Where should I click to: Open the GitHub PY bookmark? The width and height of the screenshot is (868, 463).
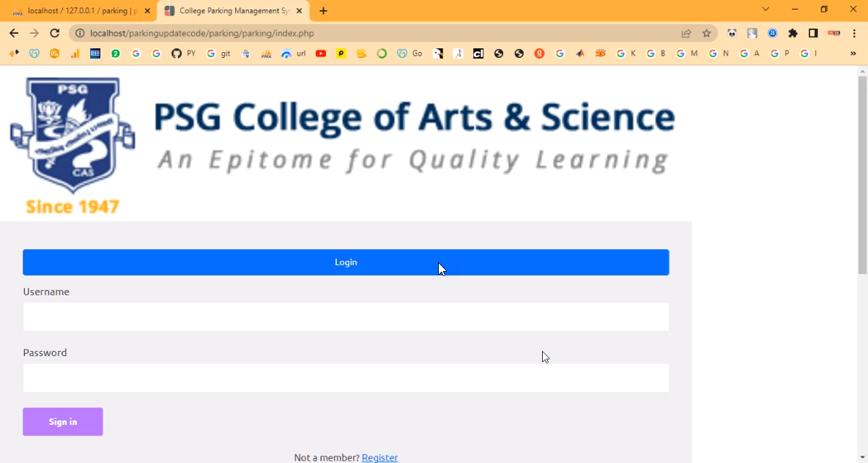pyautogui.click(x=183, y=53)
